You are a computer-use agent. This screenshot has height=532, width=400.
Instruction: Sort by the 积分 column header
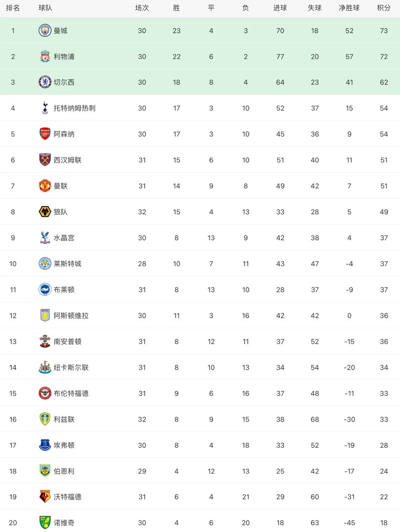[384, 8]
